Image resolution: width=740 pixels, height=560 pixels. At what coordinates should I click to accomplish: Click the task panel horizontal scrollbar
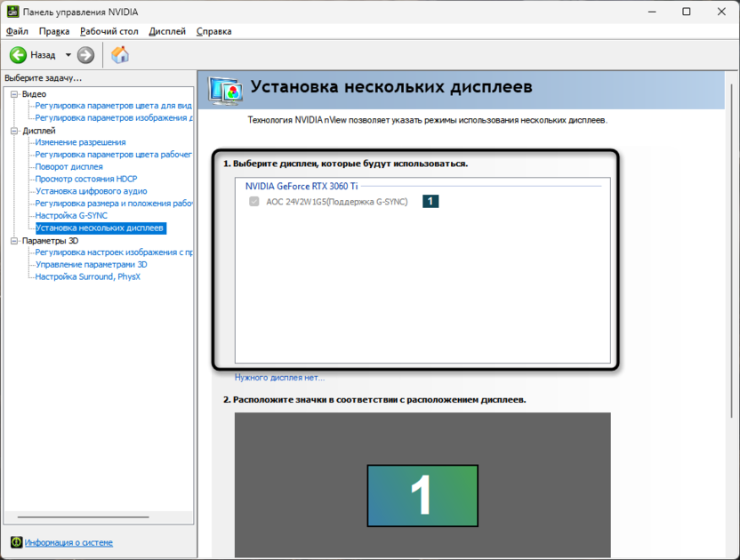click(84, 517)
